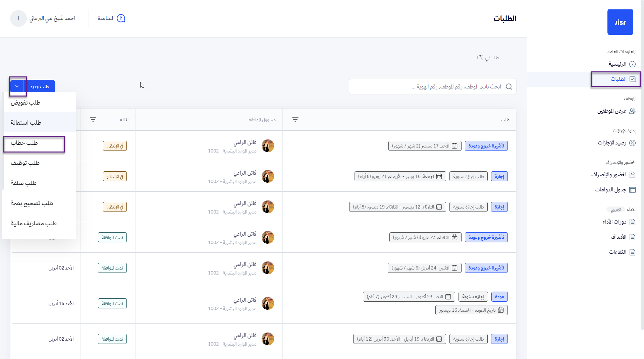Viewport: 644px width, 359px height.
Task: Open the status column filter icon
Action: pos(93,120)
